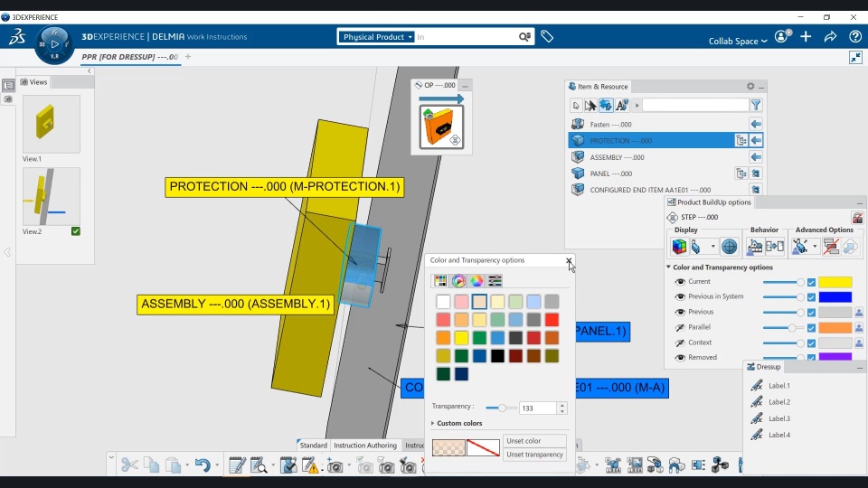
Task: Click the Scissors cut tool
Action: (x=129, y=465)
